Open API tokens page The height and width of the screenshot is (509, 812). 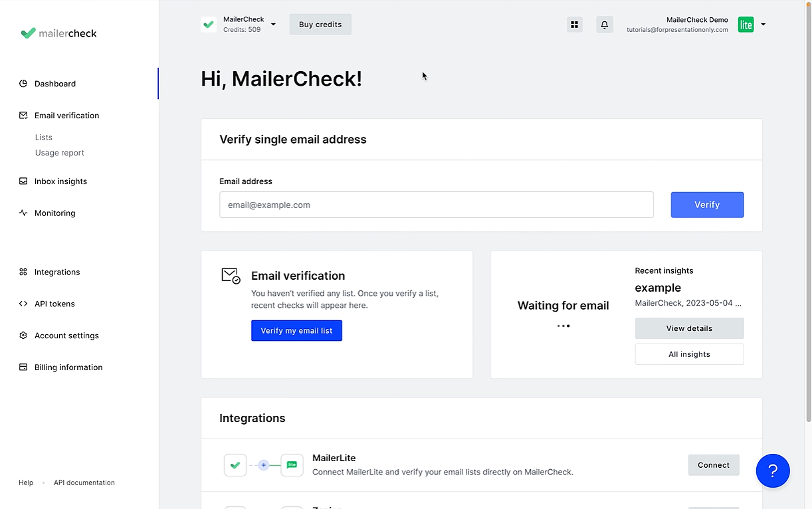pos(54,304)
